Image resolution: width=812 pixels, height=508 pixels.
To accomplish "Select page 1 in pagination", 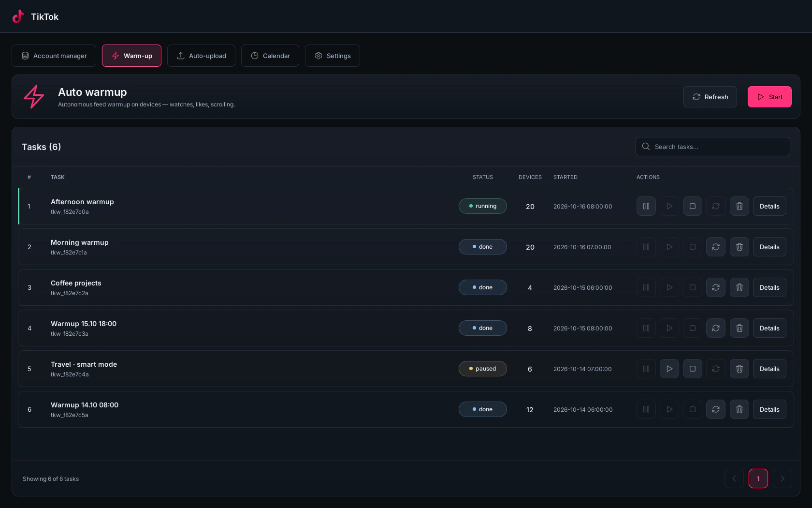I will [758, 478].
